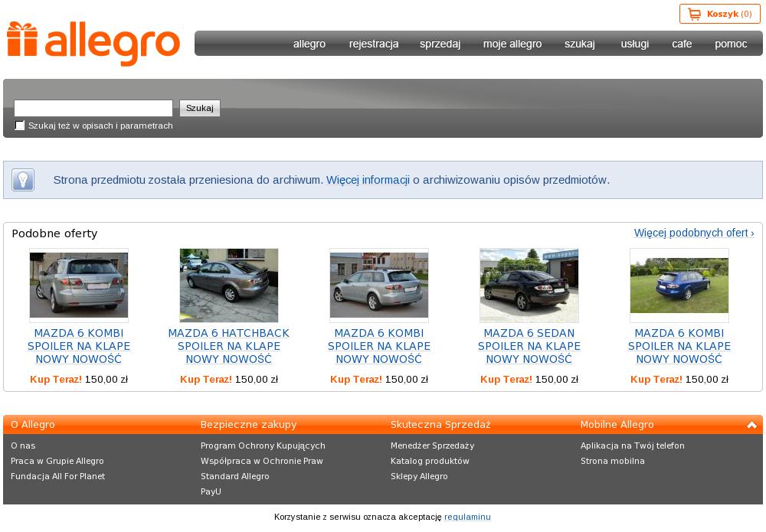Image resolution: width=766 pixels, height=532 pixels.
Task: Open Menedżer Sprzedaży footer link
Action: click(x=432, y=446)
